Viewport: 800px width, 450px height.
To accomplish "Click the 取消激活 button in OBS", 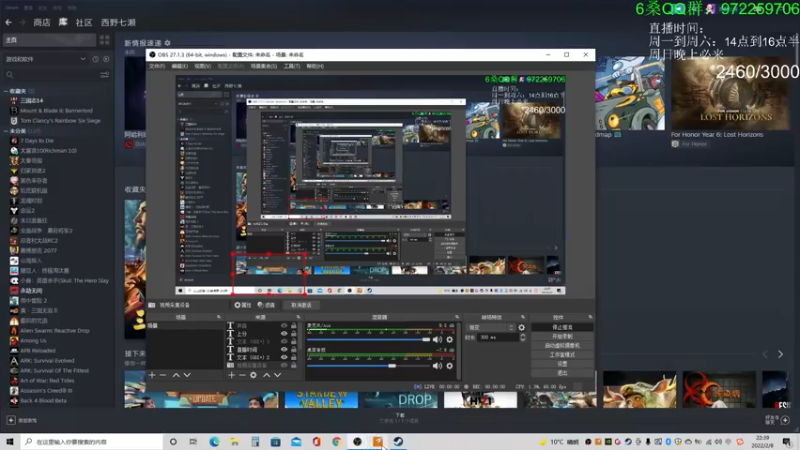I will click(301, 305).
